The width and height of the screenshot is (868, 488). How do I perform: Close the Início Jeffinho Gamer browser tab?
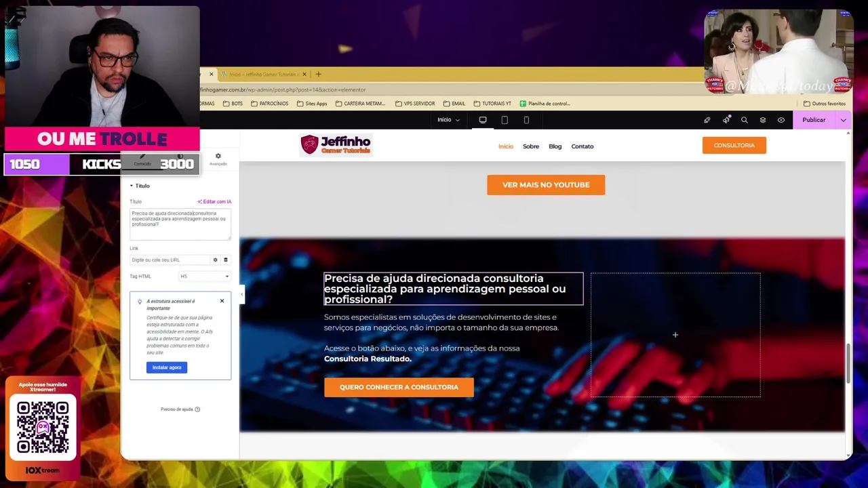(304, 74)
